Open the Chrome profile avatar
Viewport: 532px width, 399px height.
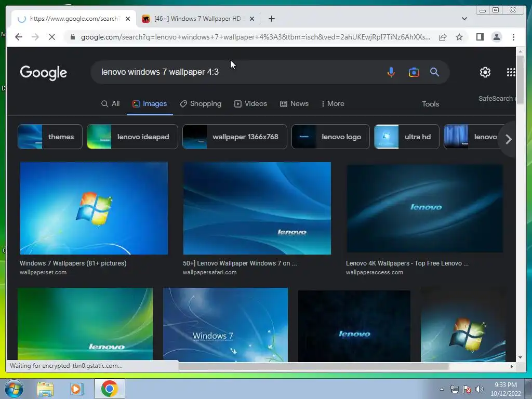[x=496, y=37]
